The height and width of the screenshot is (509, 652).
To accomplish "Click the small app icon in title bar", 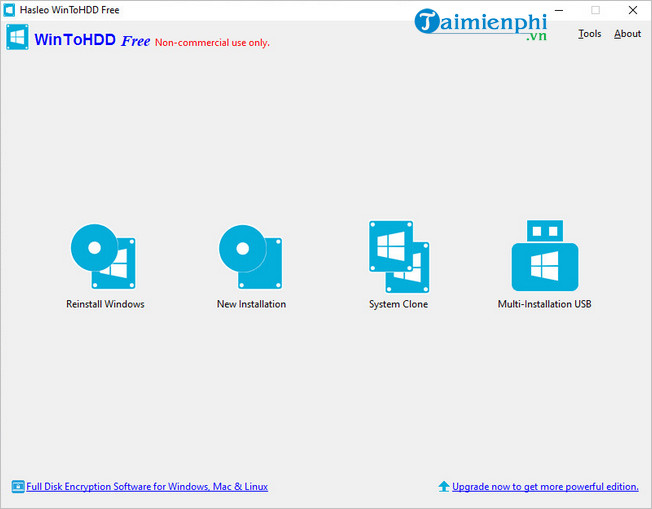I will point(9,10).
